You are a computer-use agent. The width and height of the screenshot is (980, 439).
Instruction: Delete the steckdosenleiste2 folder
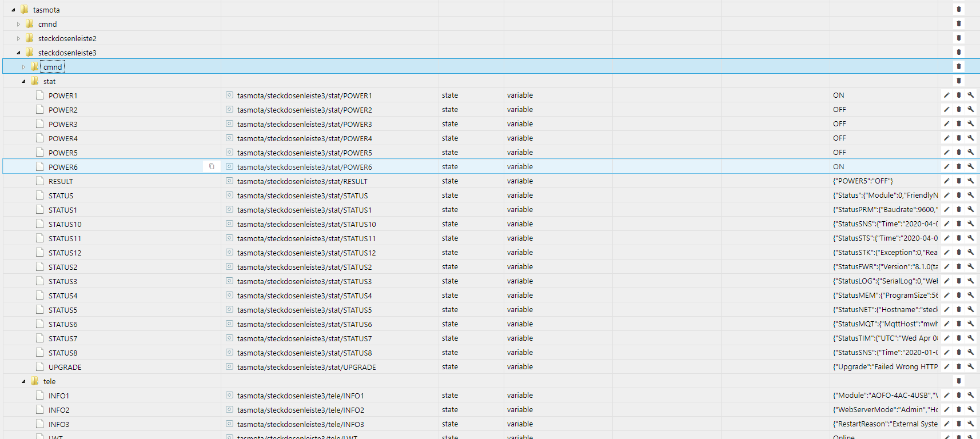click(959, 38)
